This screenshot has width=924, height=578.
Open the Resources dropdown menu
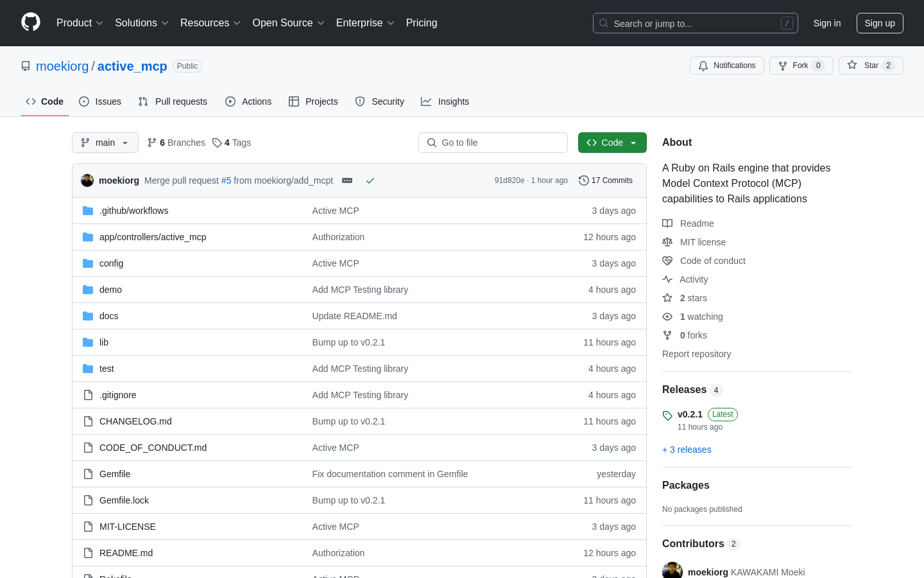point(210,23)
